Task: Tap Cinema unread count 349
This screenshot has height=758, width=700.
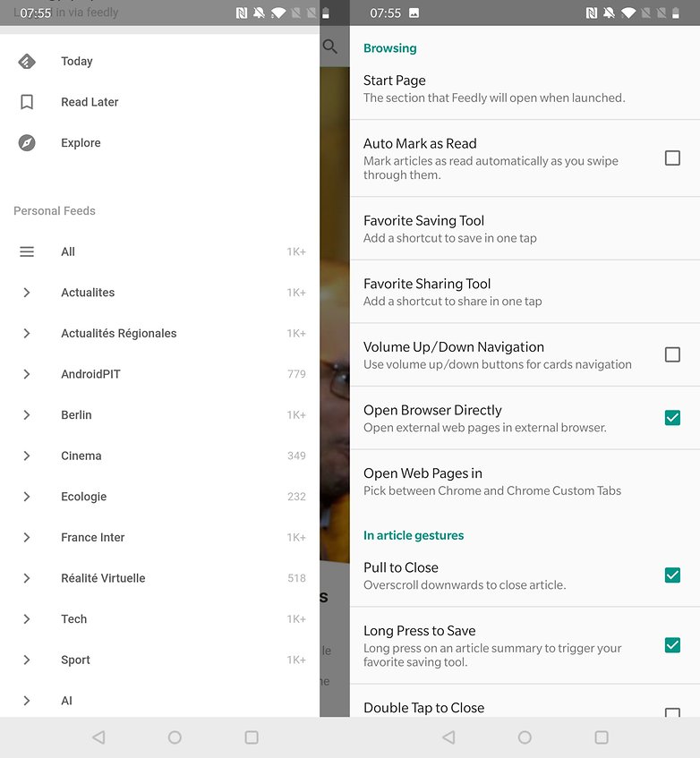Action: coord(296,456)
